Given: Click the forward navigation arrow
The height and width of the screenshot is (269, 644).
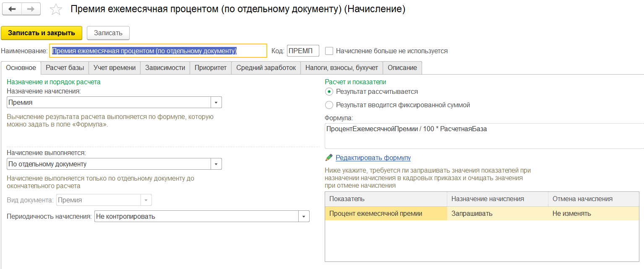Looking at the screenshot, I should coord(31,10).
